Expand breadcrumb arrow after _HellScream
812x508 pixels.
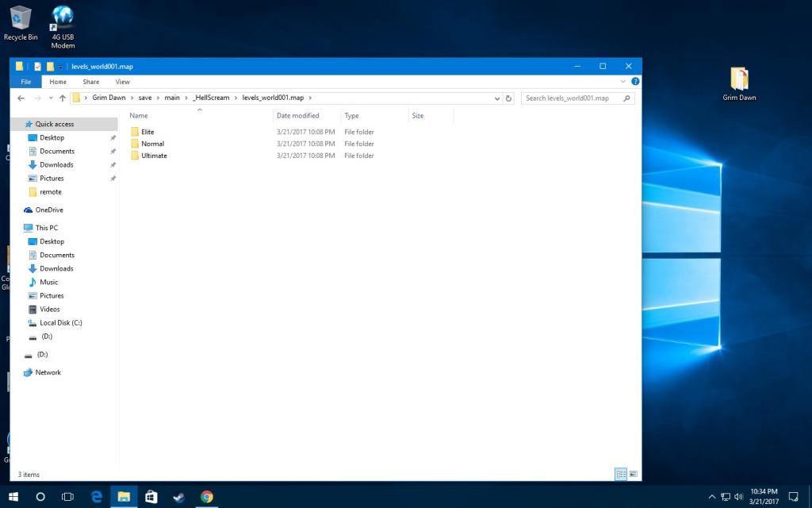(x=235, y=98)
